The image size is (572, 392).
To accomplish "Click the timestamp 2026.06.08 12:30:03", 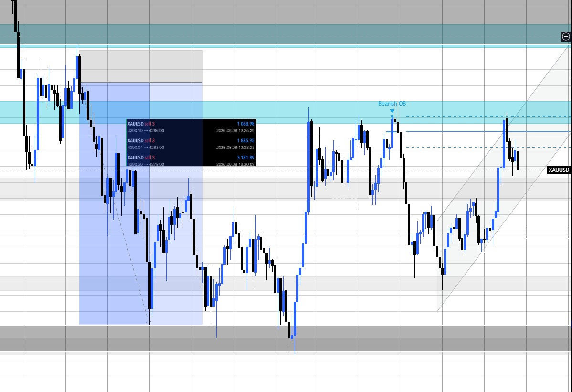I will tap(235, 164).
